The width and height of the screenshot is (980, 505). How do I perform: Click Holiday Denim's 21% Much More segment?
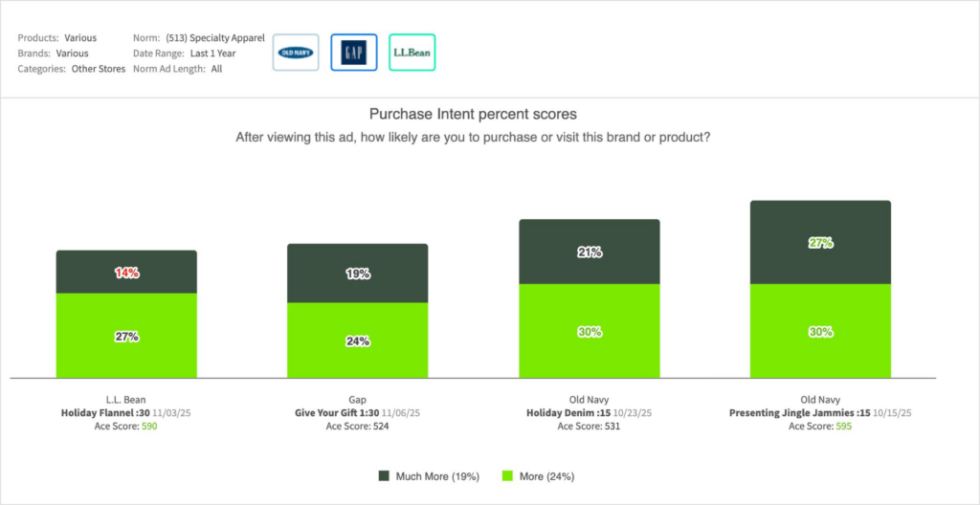tap(590, 252)
